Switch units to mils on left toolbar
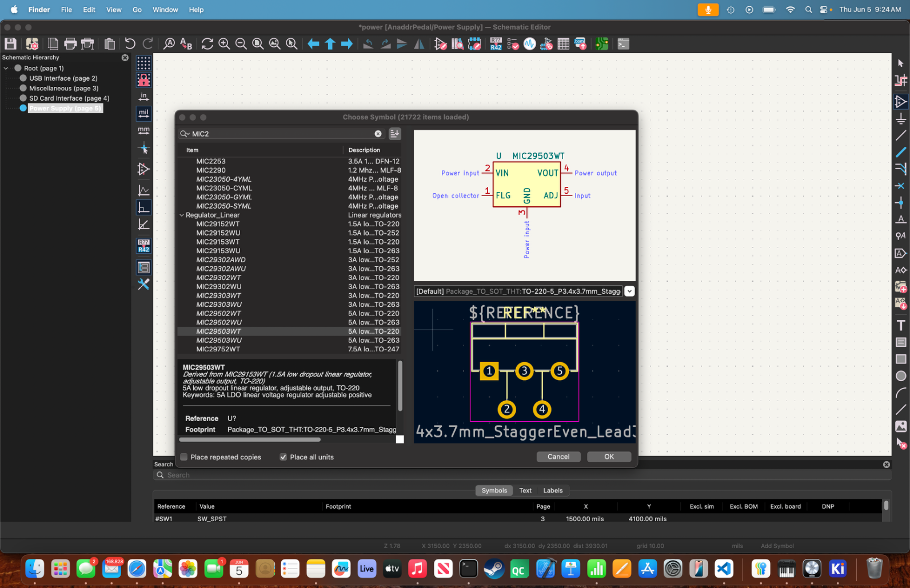 click(143, 113)
